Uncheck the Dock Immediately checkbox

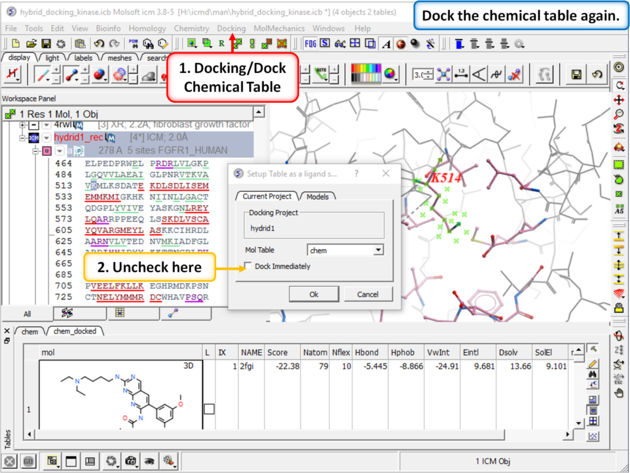tap(248, 266)
